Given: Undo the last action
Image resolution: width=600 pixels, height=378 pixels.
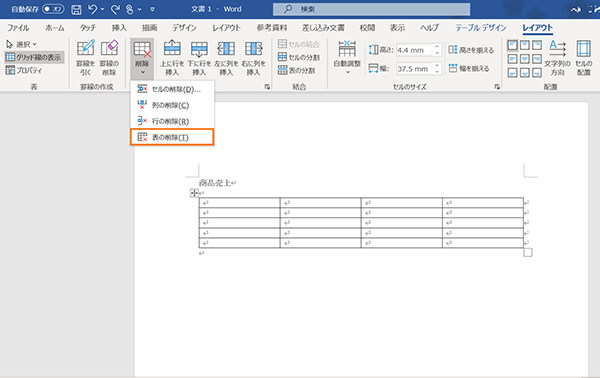Looking at the screenshot, I should [x=92, y=9].
